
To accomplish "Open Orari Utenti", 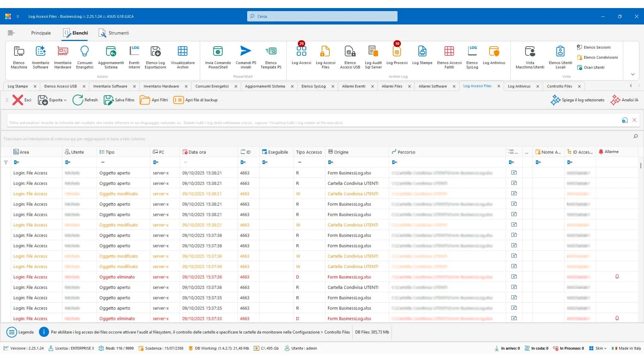I will (x=590, y=67).
